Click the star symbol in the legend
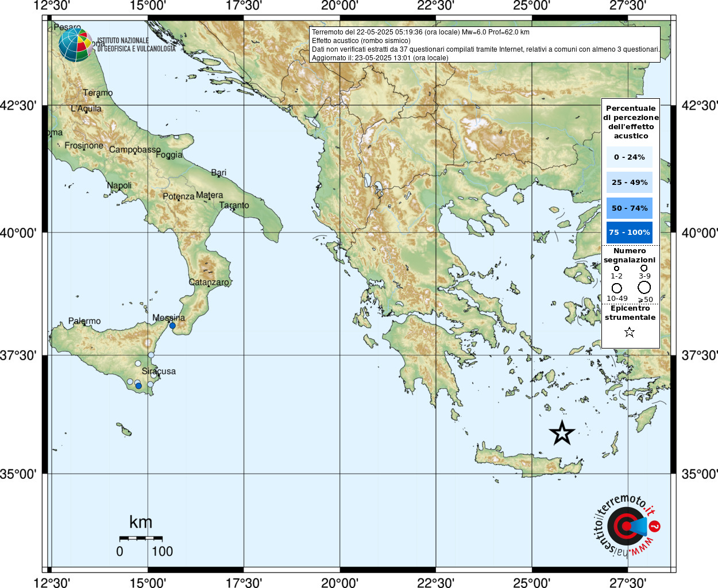718x588 pixels. point(630,332)
